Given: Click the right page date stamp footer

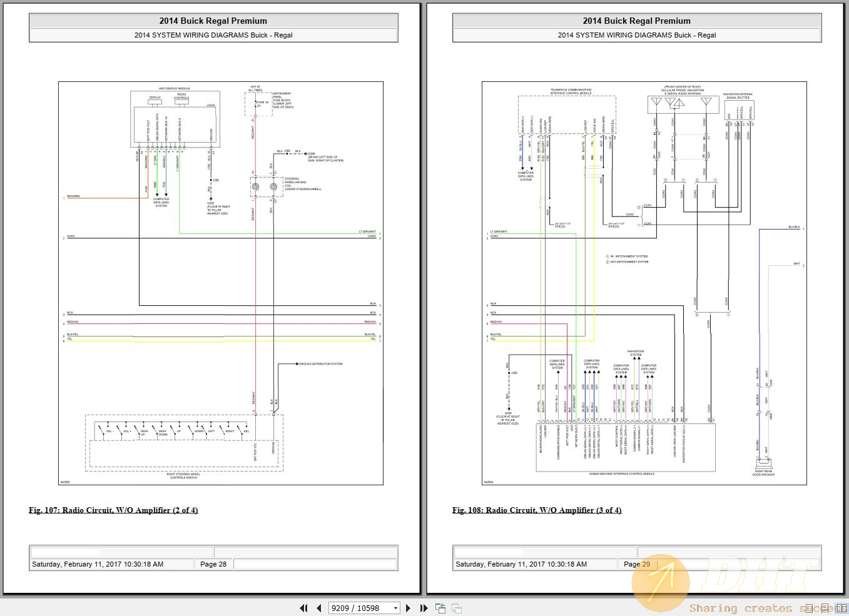Looking at the screenshot, I should pyautogui.click(x=521, y=564).
